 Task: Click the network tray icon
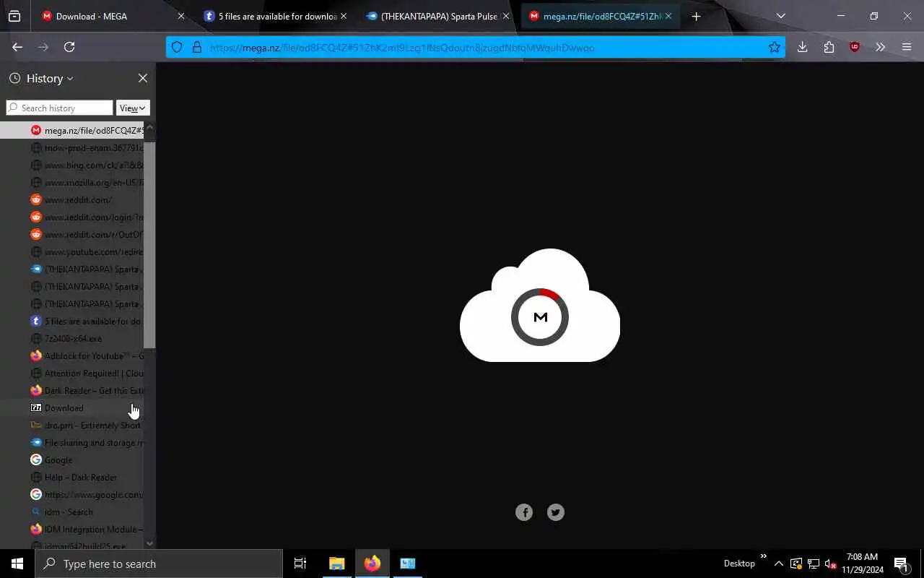point(813,564)
